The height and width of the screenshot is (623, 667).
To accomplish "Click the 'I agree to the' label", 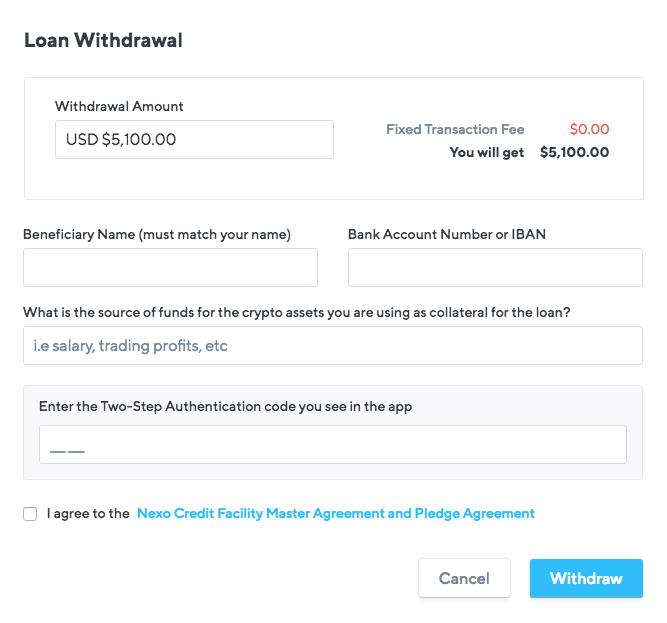I will (88, 513).
